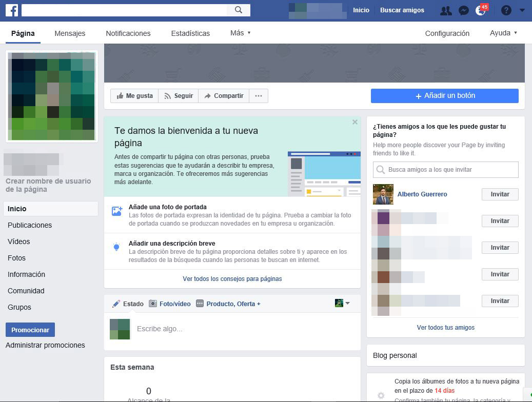The image size is (532, 402).
Task: Open the Notificaciones tab
Action: pos(128,33)
